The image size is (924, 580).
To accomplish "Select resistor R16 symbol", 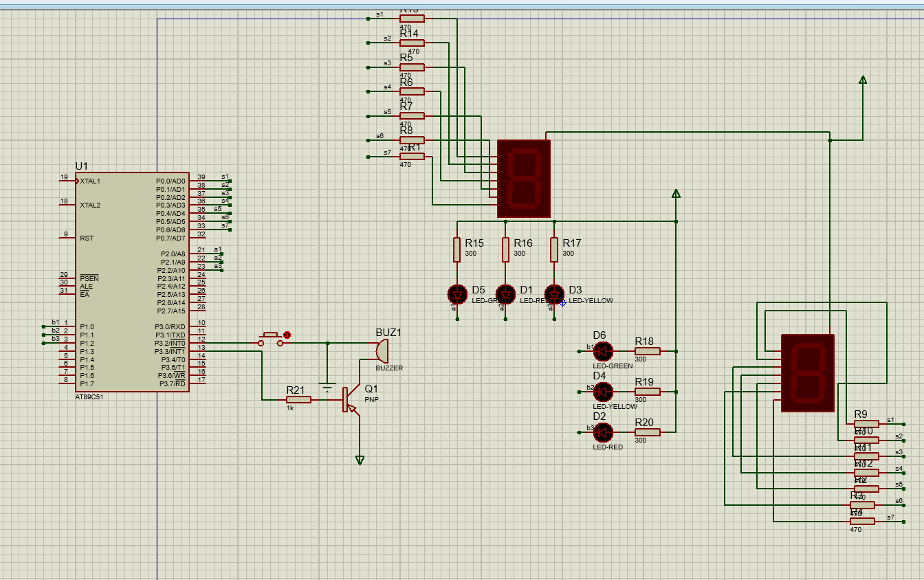I will 505,249.
